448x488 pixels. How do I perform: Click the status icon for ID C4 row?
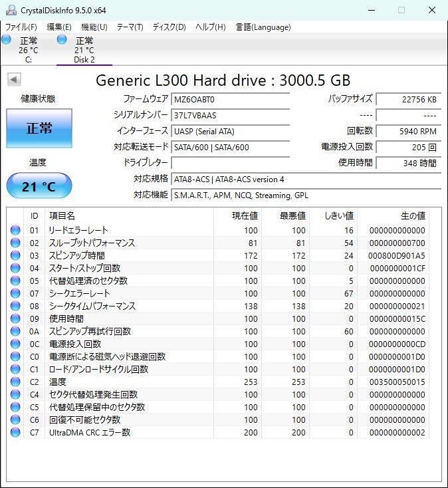[x=15, y=394]
